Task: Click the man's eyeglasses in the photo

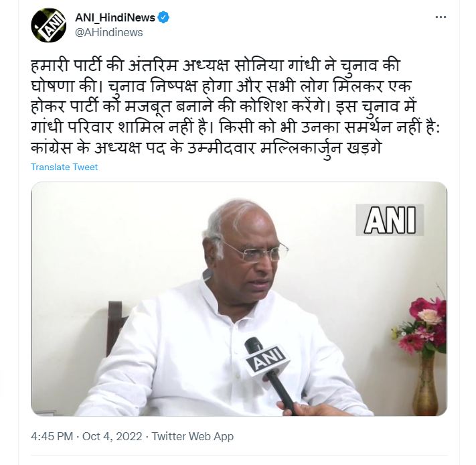Action: tap(255, 251)
